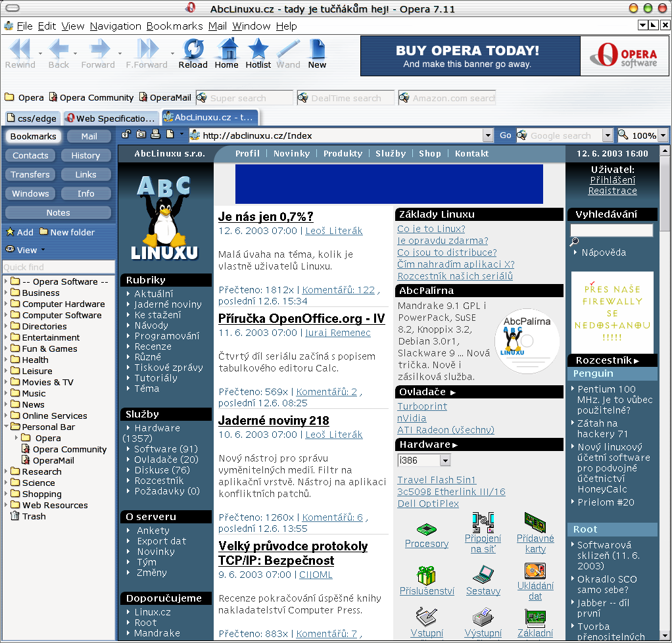Click the camera icon beside the address bar
Image resolution: width=672 pixels, height=643 pixels.
click(141, 134)
